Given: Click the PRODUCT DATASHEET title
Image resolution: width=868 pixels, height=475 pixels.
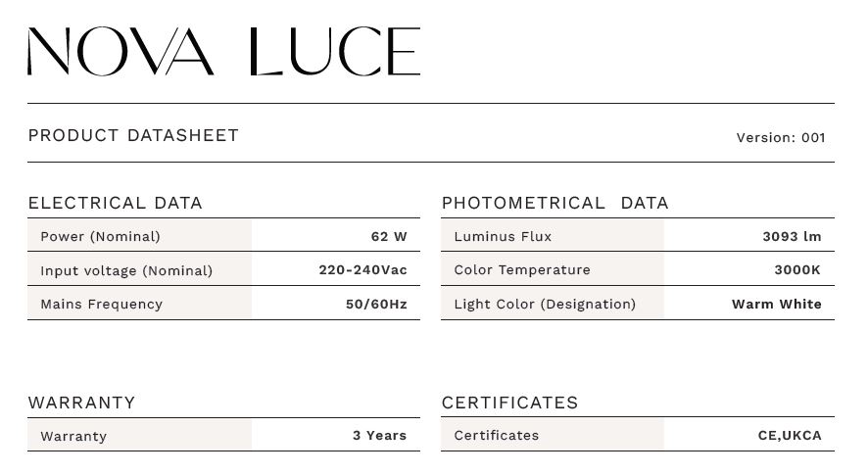Looking at the screenshot, I should [x=133, y=135].
